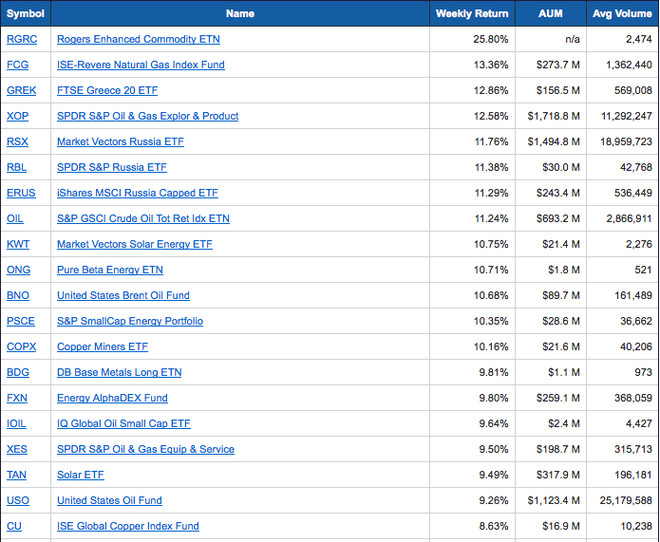660x542 pixels.
Task: Click the BNO symbol link
Action: (18, 295)
